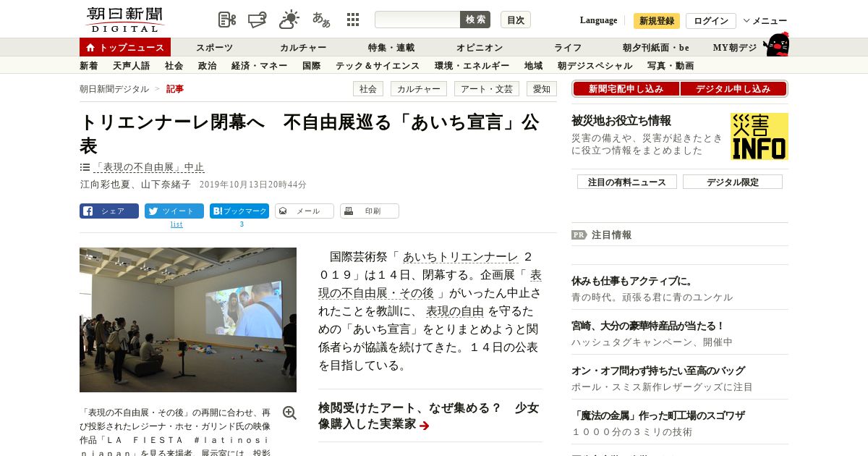Image resolution: width=868 pixels, height=456 pixels.
Task: Open 「魔法の金属」作った町工場 link
Action: point(658,415)
